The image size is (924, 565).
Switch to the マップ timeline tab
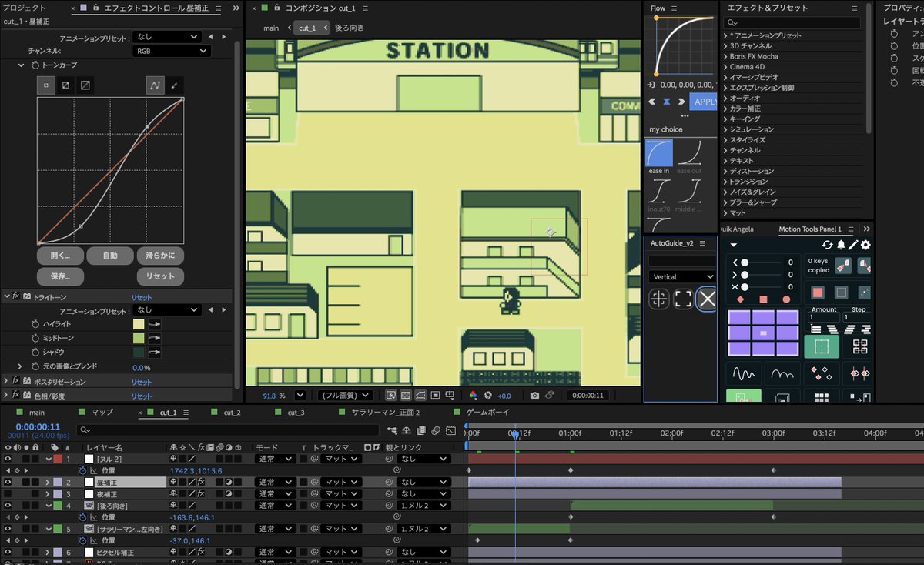(x=102, y=413)
